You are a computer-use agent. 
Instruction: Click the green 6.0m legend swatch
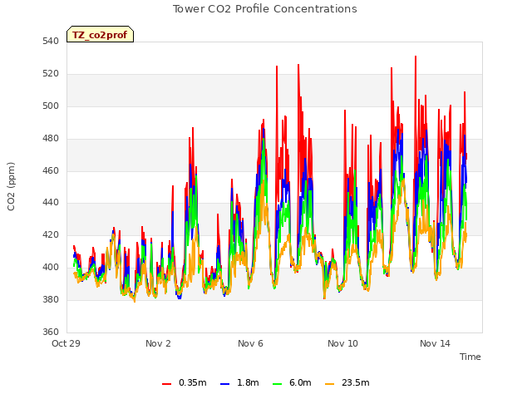pos(277,384)
